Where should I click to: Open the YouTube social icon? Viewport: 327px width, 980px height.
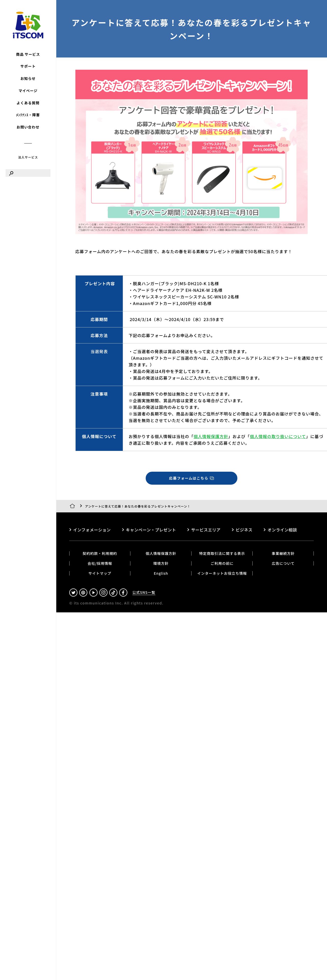coord(93,592)
